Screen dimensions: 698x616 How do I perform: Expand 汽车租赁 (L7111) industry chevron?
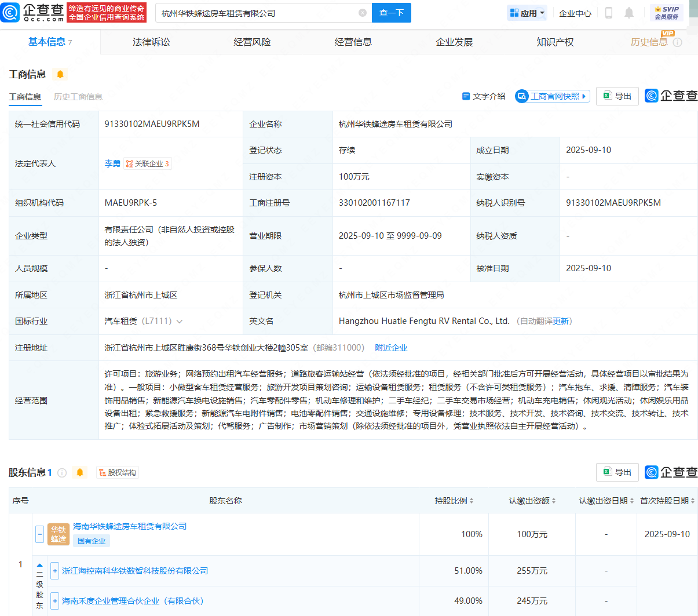click(x=180, y=322)
